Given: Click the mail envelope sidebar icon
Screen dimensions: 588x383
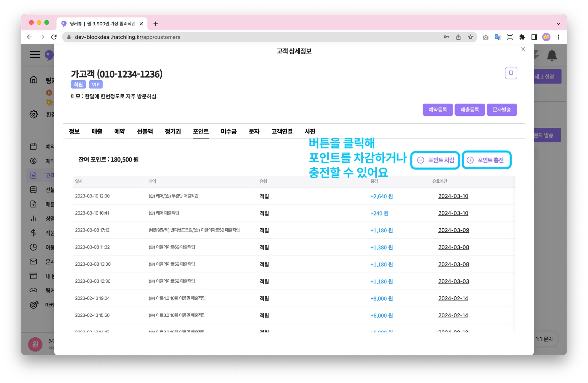Looking at the screenshot, I should click(x=33, y=261).
